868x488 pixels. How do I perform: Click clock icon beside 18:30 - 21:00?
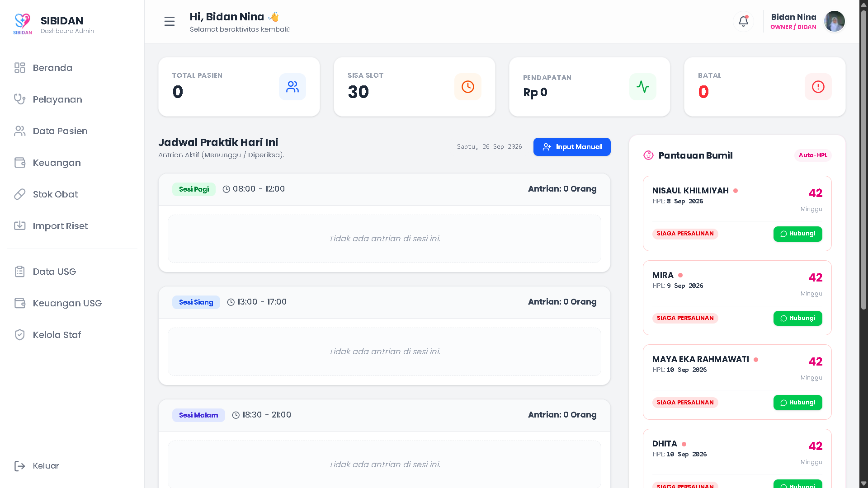tap(236, 415)
